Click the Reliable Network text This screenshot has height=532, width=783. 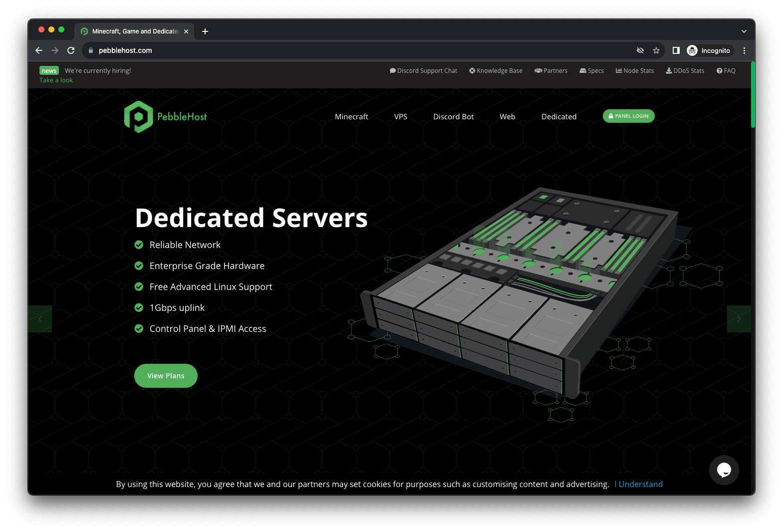tap(185, 245)
